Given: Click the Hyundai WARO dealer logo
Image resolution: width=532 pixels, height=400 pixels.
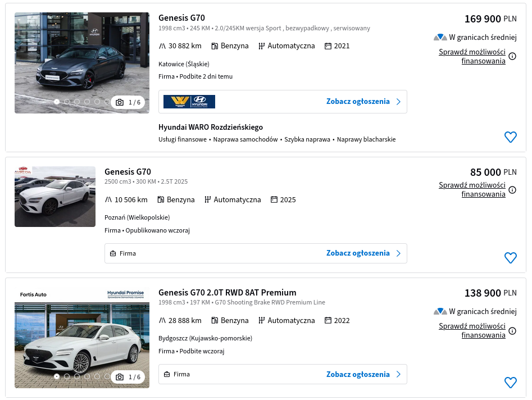Looking at the screenshot, I should coord(189,102).
